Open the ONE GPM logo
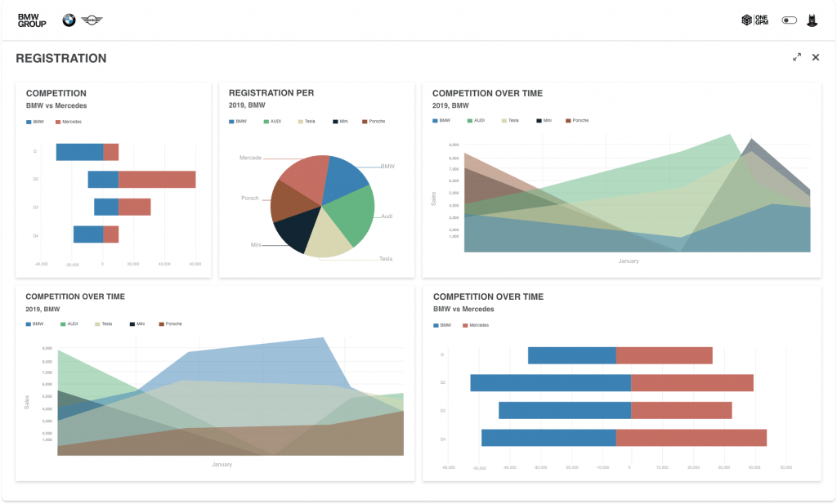The width and height of the screenshot is (837, 504). click(x=754, y=20)
